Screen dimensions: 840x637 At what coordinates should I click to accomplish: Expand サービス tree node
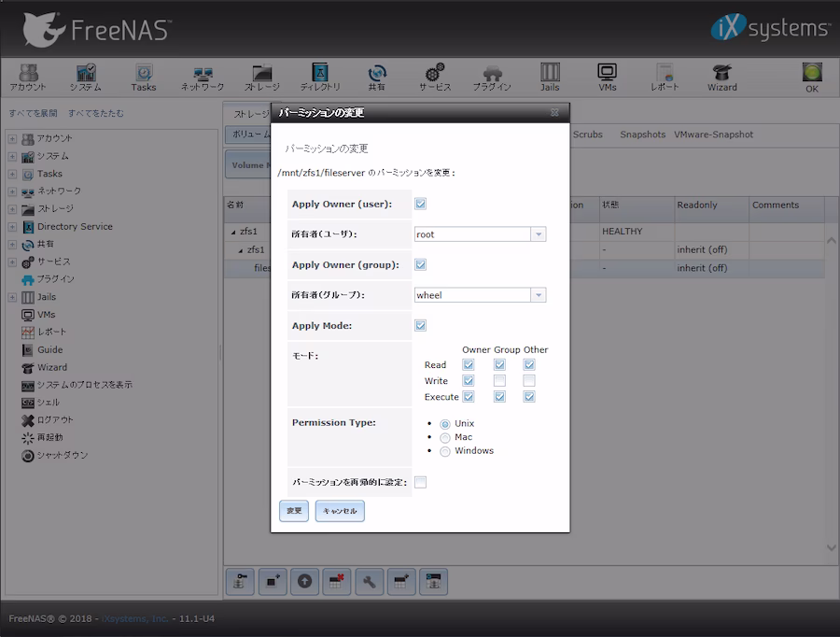12,262
